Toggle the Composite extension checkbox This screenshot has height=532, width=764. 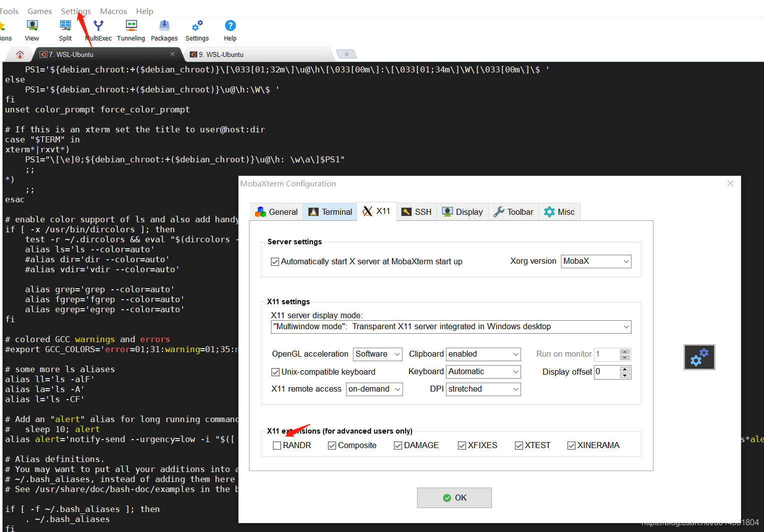coord(332,446)
